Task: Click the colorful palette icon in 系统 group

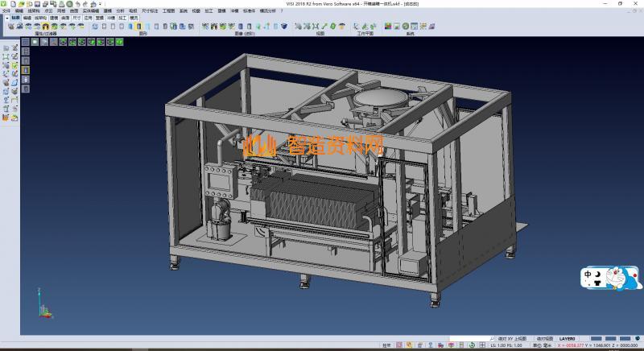Action: [387, 27]
